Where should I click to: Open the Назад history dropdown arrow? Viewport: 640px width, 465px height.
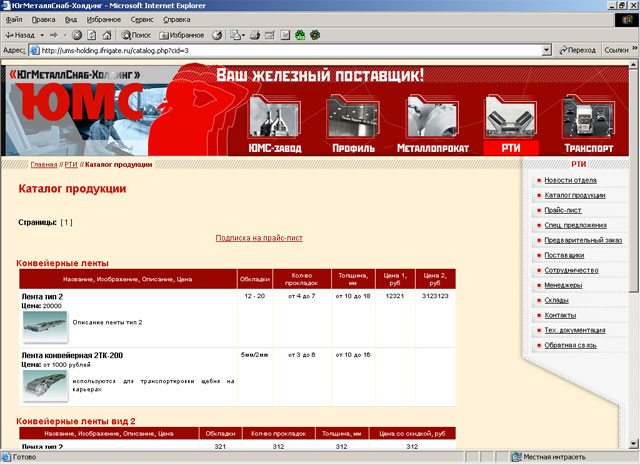click(x=42, y=35)
